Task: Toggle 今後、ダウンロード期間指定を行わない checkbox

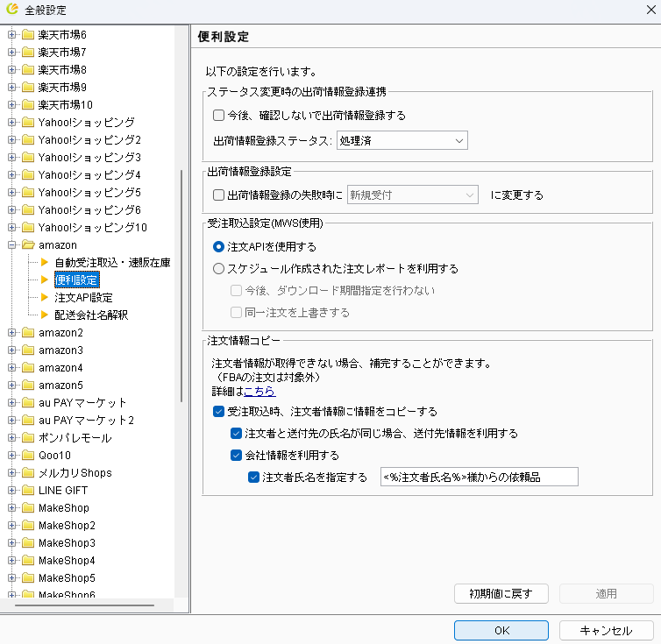Action: coord(236,290)
